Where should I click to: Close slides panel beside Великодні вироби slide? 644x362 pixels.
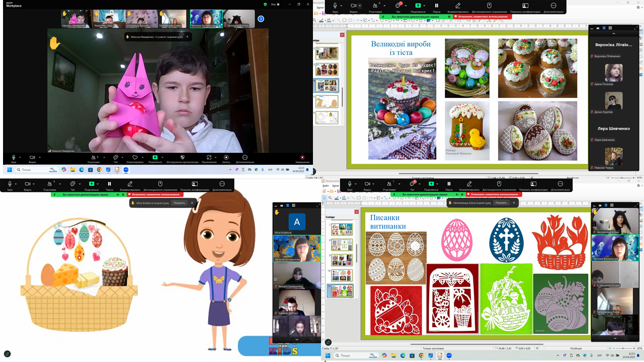(x=342, y=35)
